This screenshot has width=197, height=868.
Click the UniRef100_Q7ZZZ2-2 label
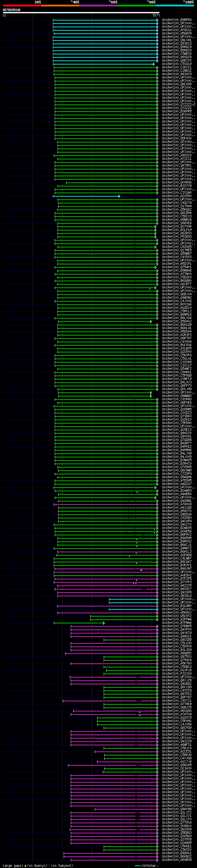coord(179,104)
